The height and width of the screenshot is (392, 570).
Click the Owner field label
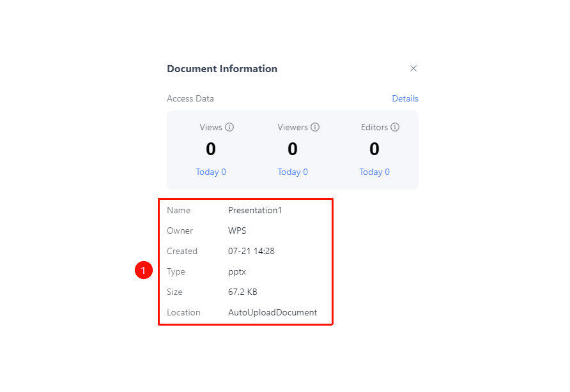pos(180,230)
